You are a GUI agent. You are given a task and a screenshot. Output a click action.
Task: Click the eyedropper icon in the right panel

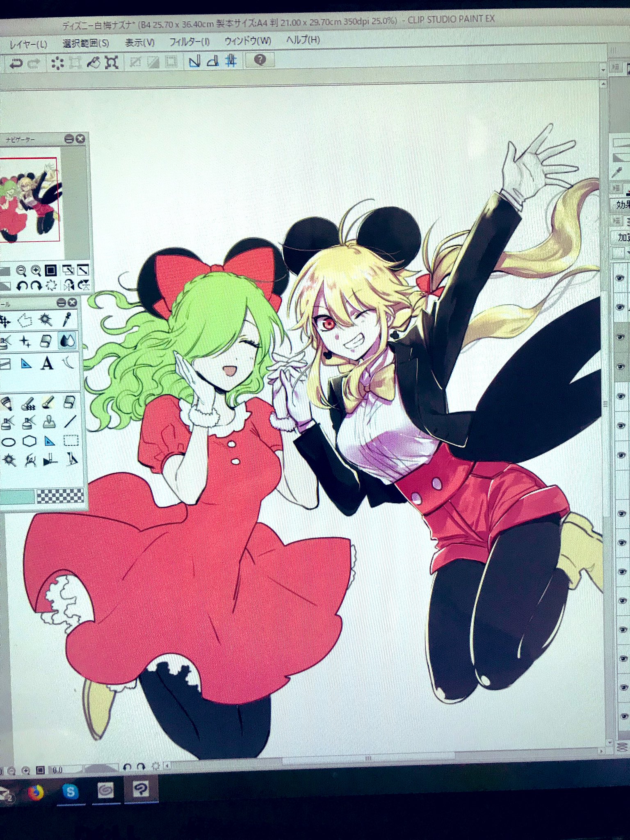pyautogui.click(x=617, y=173)
